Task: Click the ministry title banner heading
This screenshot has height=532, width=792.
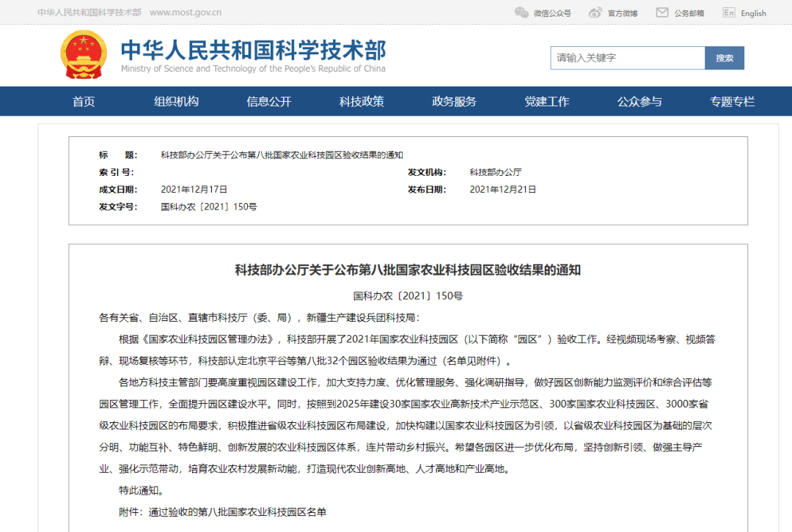Action: (x=254, y=50)
